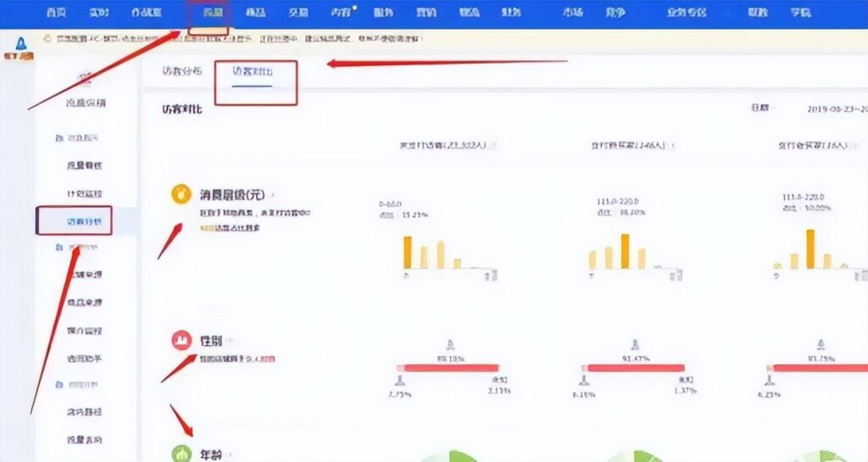The width and height of the screenshot is (868, 462).
Task: Open the 学院 top navigation item
Action: point(800,12)
